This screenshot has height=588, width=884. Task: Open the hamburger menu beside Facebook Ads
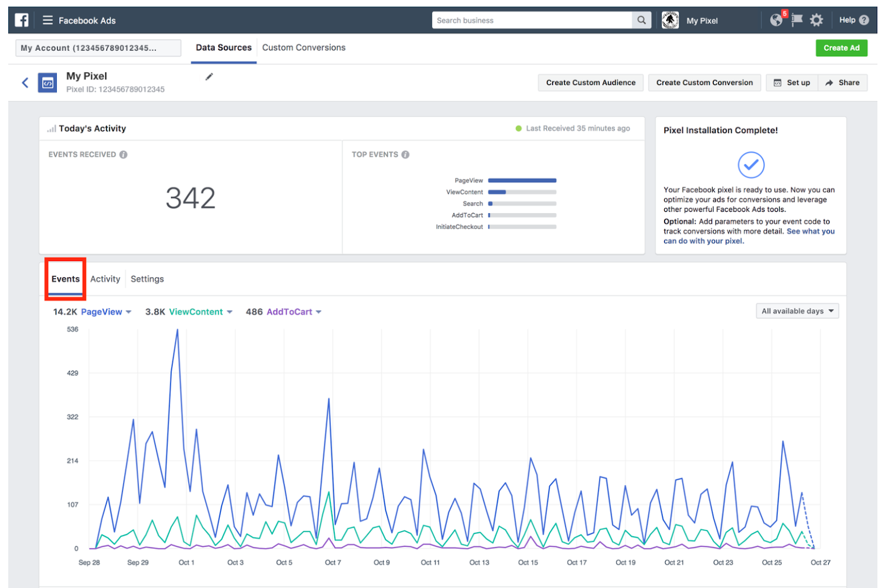tap(48, 20)
